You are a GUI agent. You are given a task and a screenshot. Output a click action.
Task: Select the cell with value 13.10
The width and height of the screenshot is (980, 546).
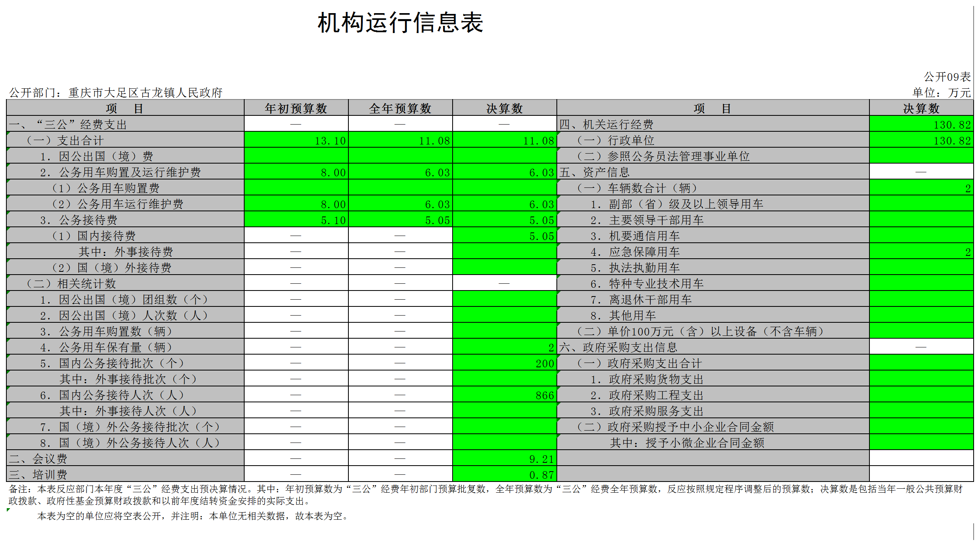(x=296, y=140)
